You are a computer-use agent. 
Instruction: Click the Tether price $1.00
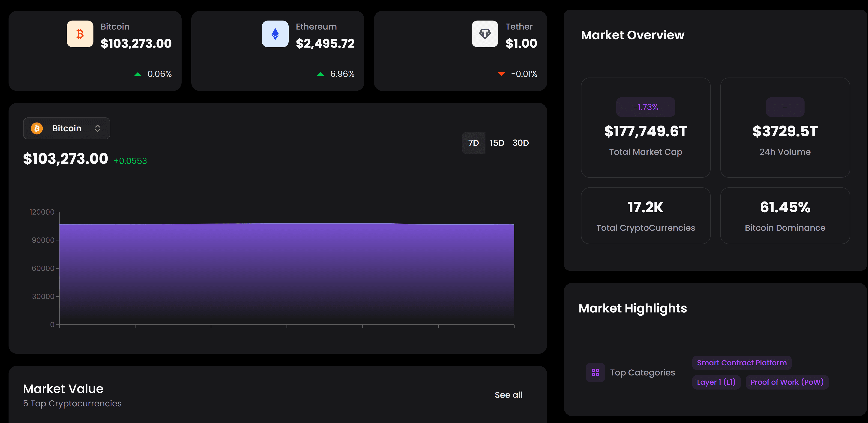pos(521,43)
